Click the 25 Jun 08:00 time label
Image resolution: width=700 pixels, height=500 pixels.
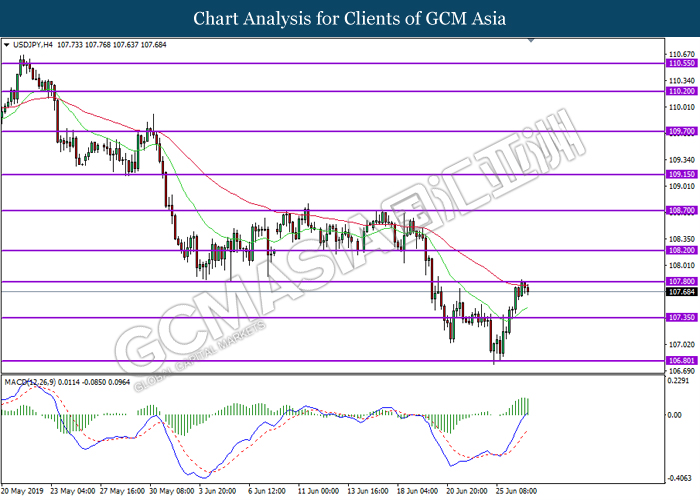click(517, 491)
